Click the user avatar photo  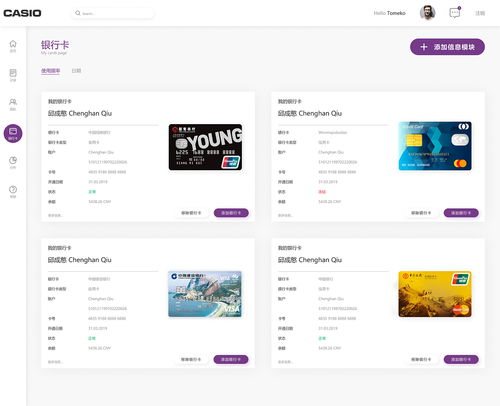(x=427, y=13)
